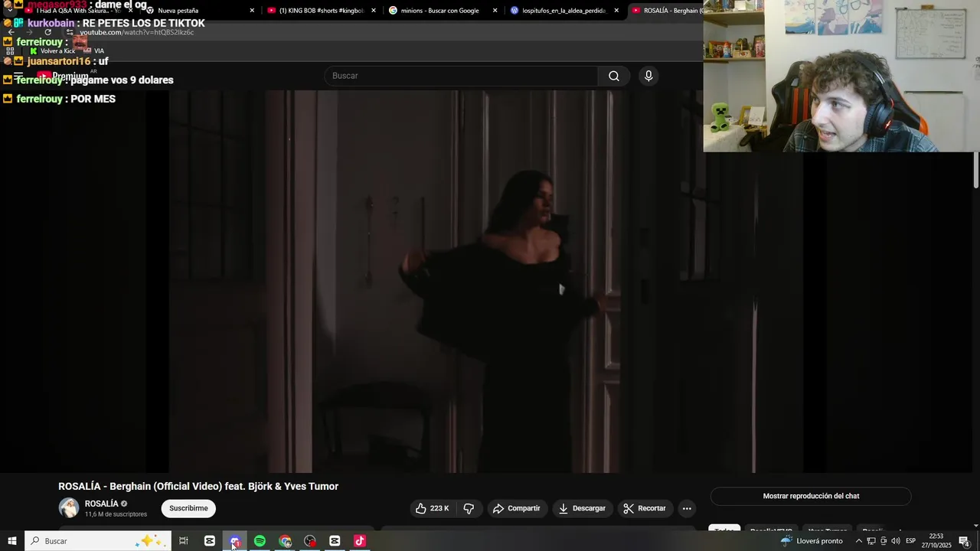This screenshot has height=551, width=980.
Task: Switch the ESP input language indicator
Action: 910,541
